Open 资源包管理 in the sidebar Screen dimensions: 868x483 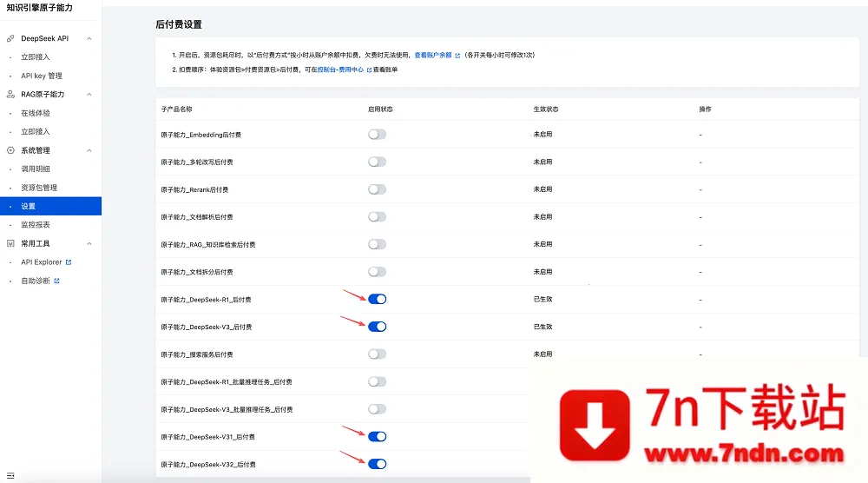(39, 188)
